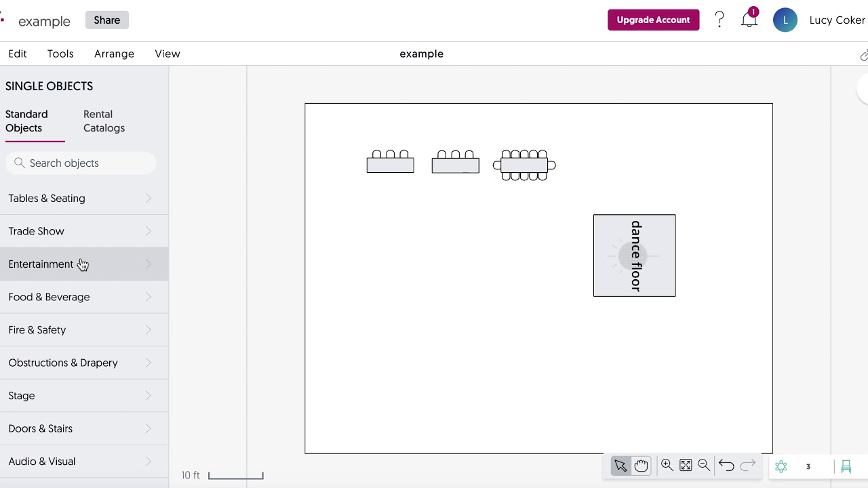Click the Doors & Stairs label
Viewport: 868px width, 488px height.
(x=41, y=428)
